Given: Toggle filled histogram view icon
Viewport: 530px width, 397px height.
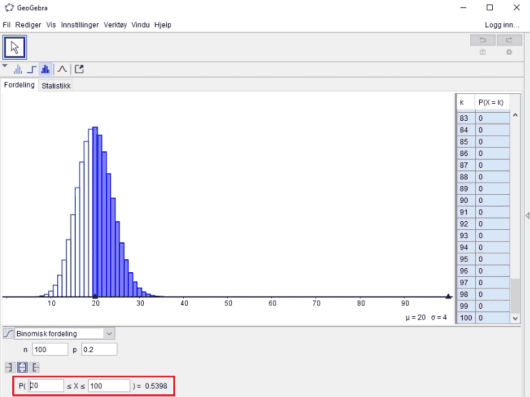Looking at the screenshot, I should 45,69.
